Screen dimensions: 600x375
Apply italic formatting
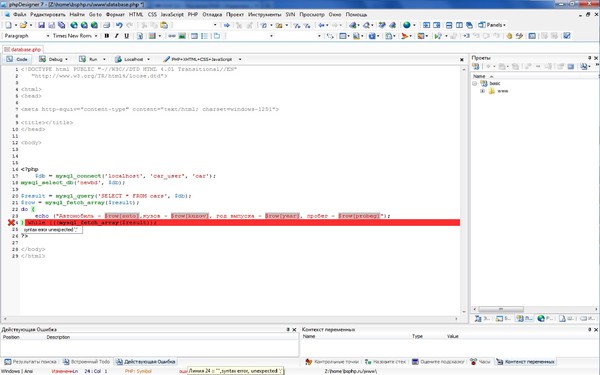coord(116,36)
